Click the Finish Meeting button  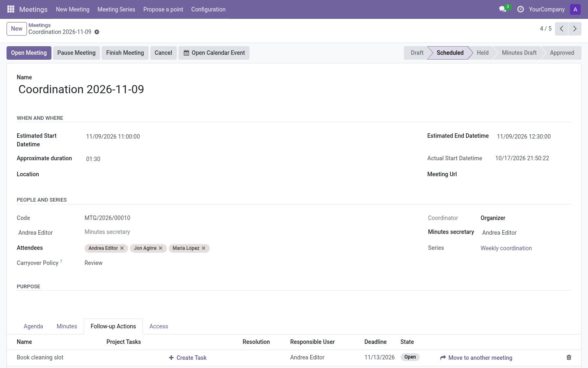pos(125,53)
